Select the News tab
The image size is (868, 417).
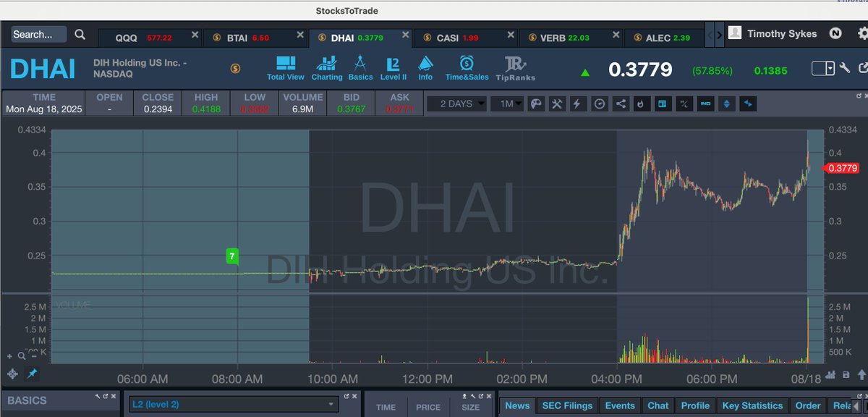[x=517, y=405]
